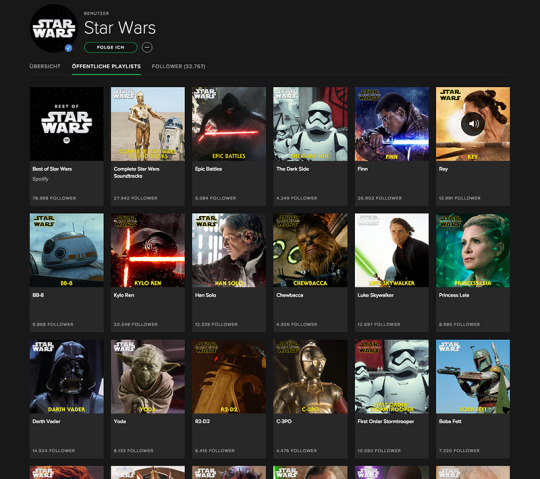Open the Epic Battles playlist cover
The height and width of the screenshot is (479, 540).
pyautogui.click(x=229, y=124)
